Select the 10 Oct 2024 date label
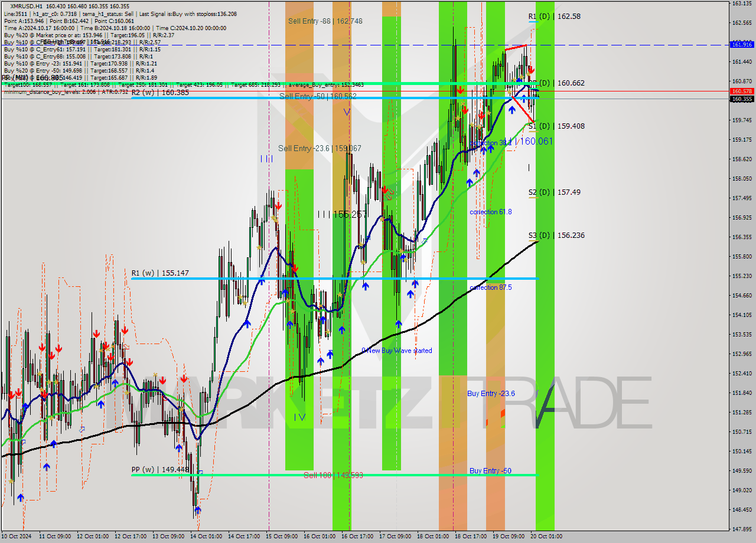The width and height of the screenshot is (756, 543). [x=17, y=537]
